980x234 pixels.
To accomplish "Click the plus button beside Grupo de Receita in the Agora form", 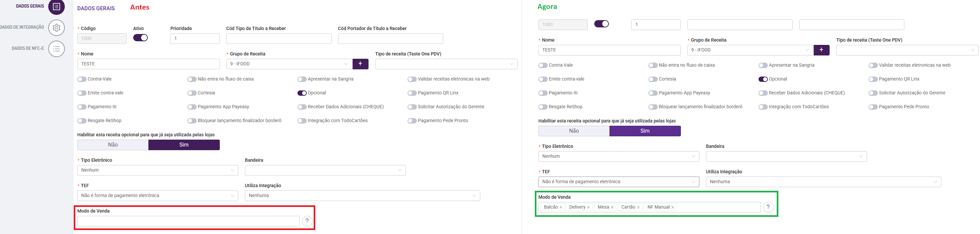I will point(821,50).
